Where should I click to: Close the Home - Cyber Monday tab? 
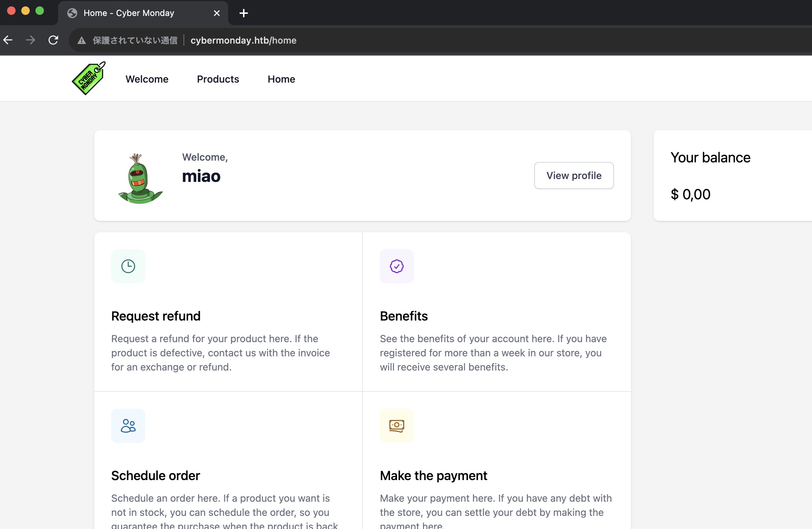[217, 13]
